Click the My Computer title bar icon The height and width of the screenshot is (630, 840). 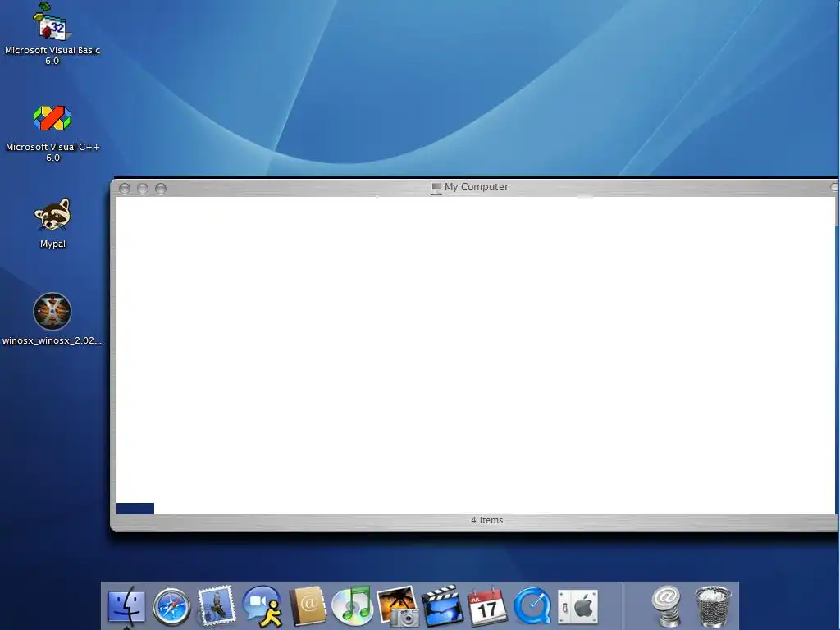click(x=436, y=188)
